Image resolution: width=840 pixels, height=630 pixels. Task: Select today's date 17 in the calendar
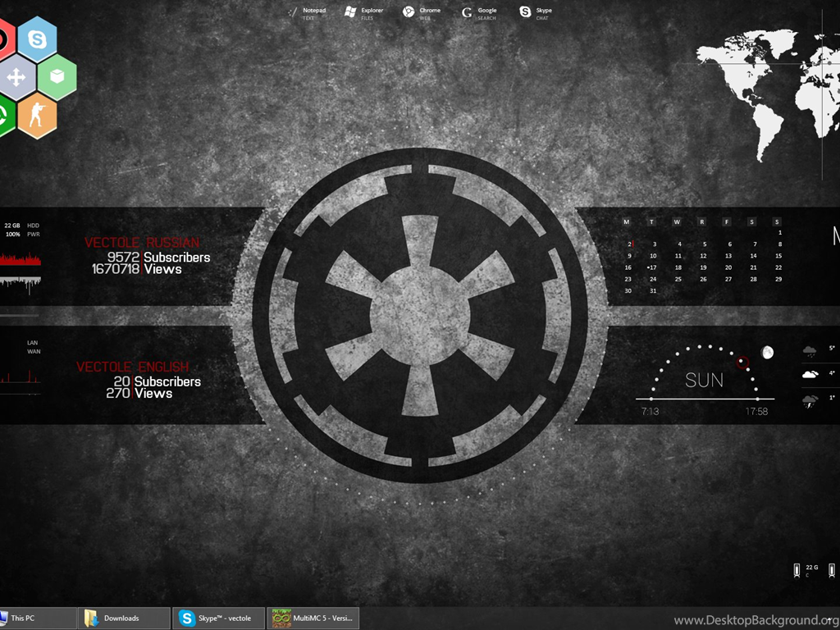(x=652, y=267)
